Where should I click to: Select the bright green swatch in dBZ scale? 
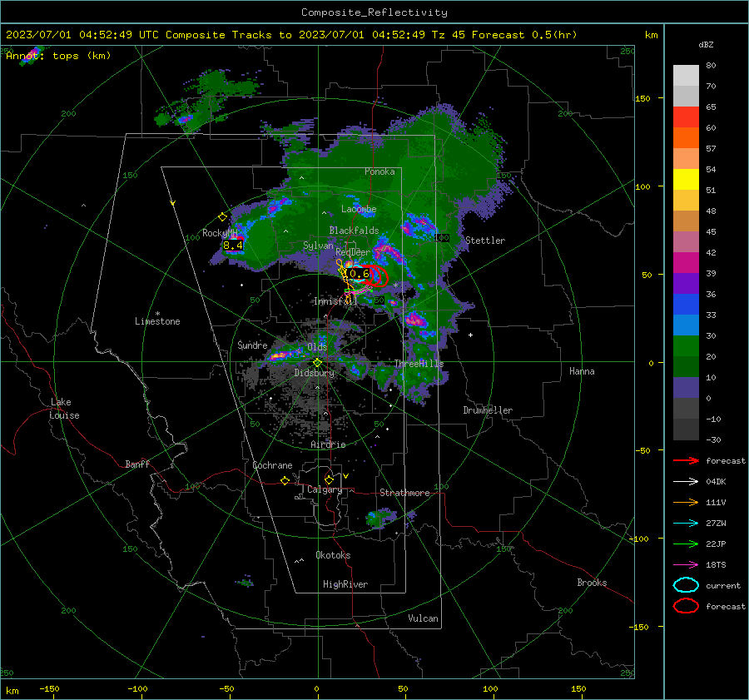click(686, 346)
